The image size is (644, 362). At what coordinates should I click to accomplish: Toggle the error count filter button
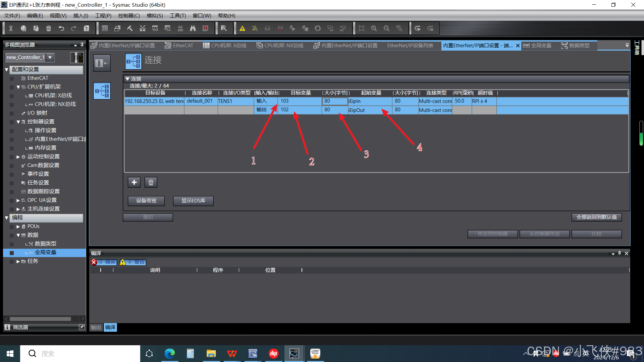pos(104,262)
